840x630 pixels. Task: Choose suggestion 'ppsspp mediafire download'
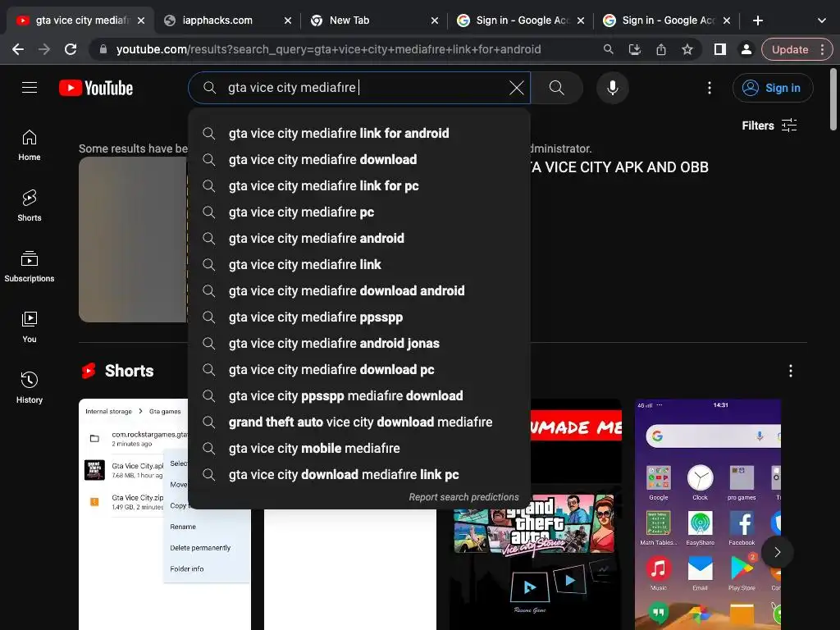pos(359,396)
